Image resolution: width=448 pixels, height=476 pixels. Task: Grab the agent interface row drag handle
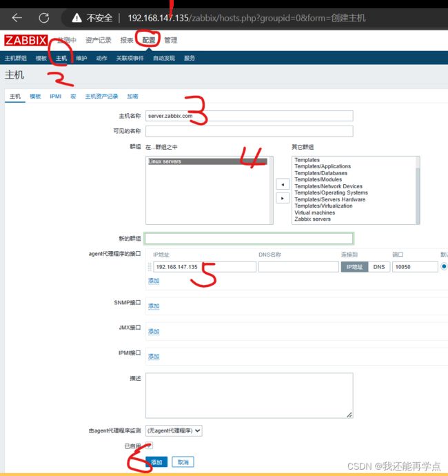(x=150, y=267)
